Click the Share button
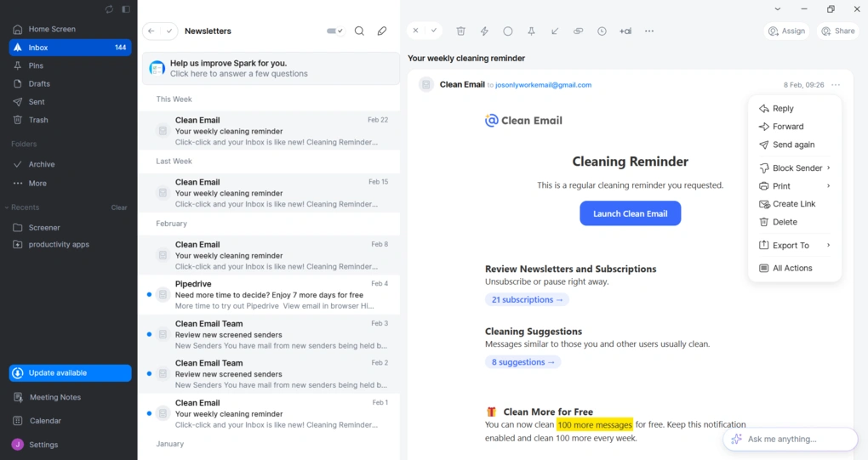 click(x=838, y=31)
